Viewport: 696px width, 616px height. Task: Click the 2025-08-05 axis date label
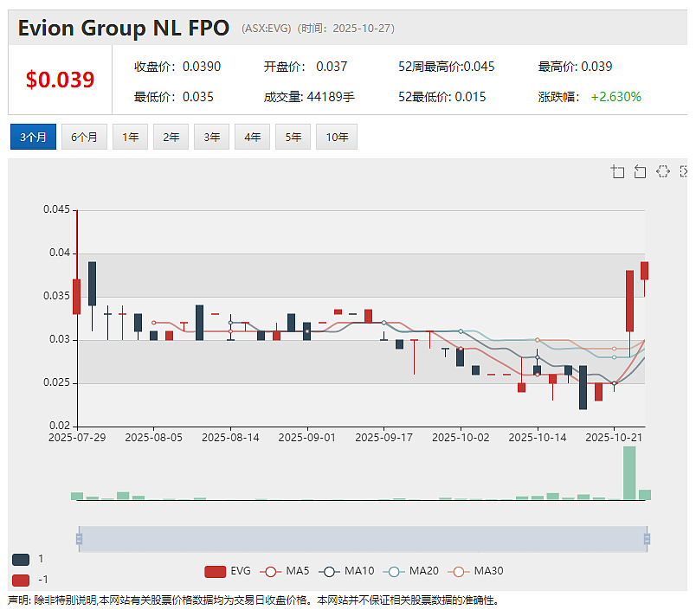click(153, 438)
